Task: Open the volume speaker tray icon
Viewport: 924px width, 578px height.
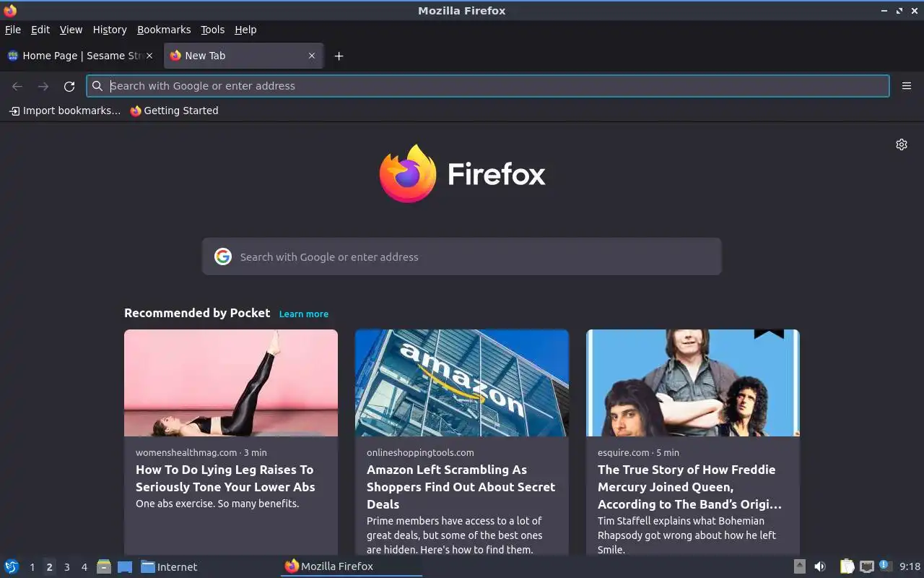Action: pyautogui.click(x=820, y=566)
